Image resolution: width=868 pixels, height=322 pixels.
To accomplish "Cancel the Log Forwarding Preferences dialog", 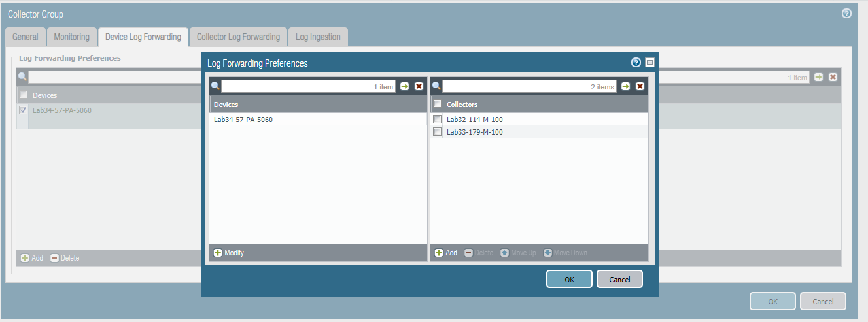I will pos(619,279).
